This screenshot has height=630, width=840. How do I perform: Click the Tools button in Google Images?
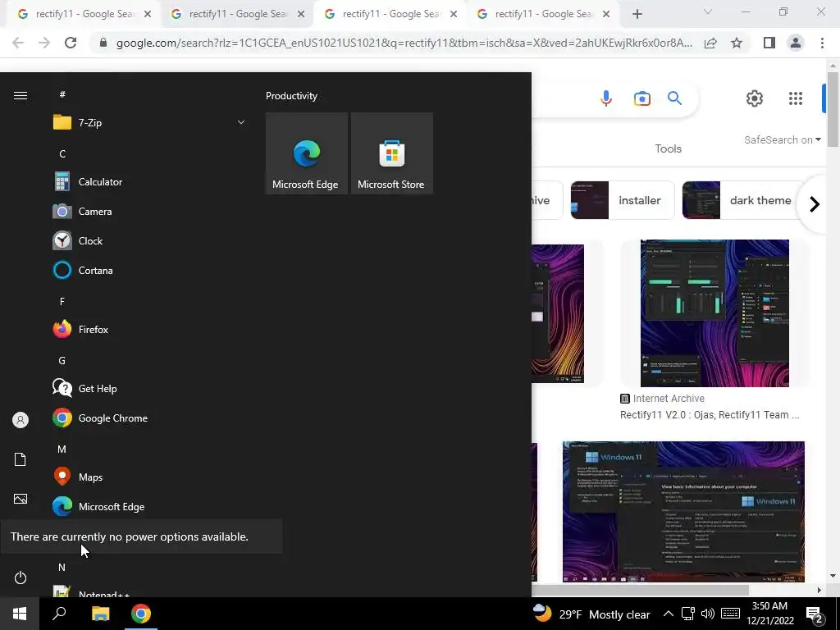click(x=668, y=149)
